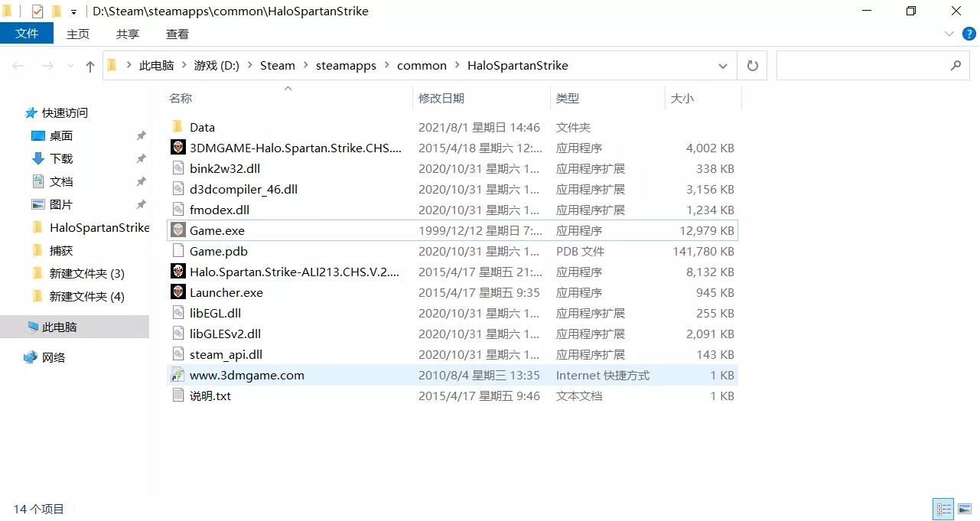Refresh the current folder view

click(x=752, y=66)
